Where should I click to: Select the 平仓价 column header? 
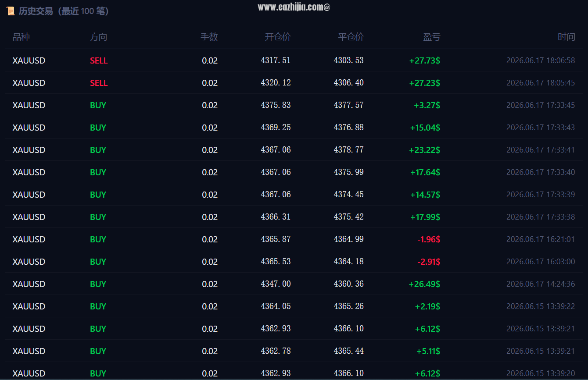351,37
